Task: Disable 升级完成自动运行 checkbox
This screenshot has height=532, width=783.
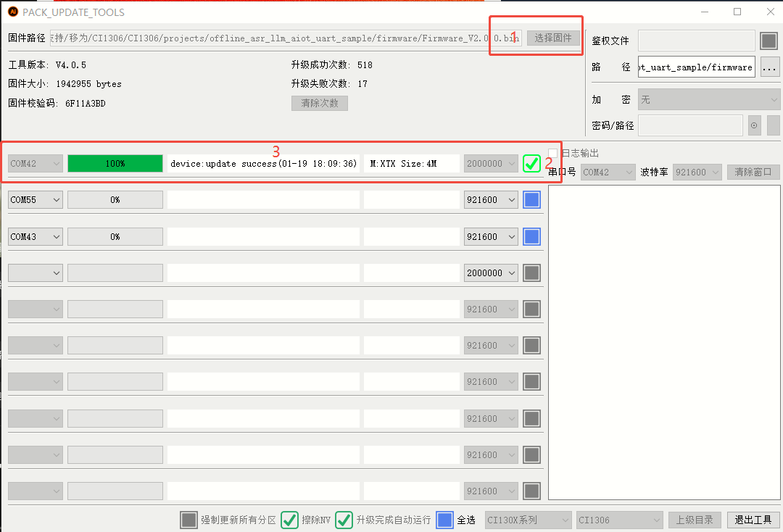Action: click(x=344, y=520)
